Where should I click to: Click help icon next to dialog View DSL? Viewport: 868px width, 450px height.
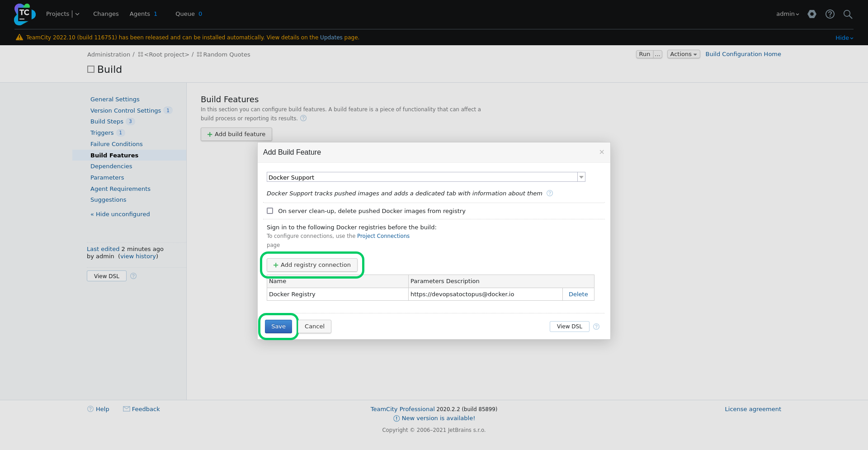[596, 327]
